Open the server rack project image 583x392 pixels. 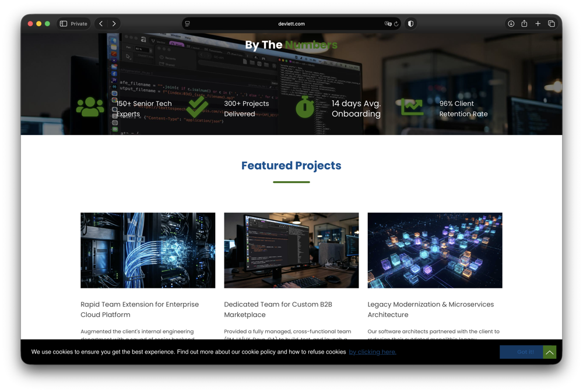coord(147,250)
